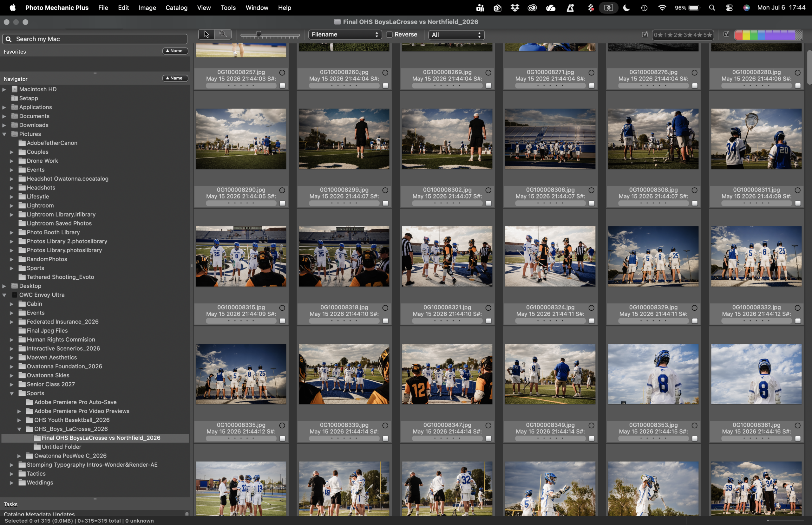Click the Lightroom folder icon
The width and height of the screenshot is (812, 525).
(x=22, y=205)
